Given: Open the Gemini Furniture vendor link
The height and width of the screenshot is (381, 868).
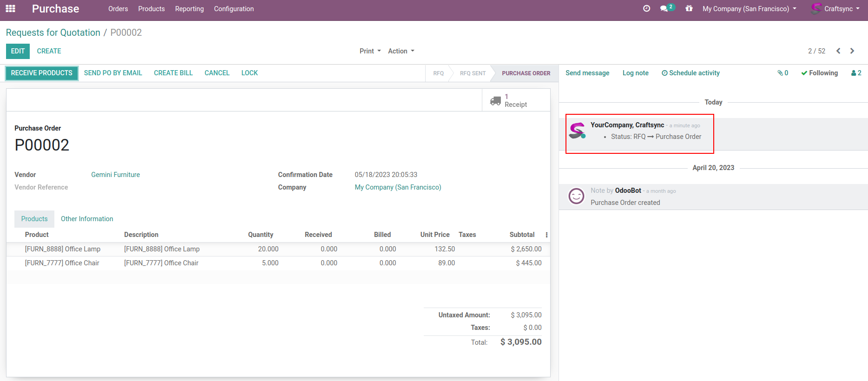Looking at the screenshot, I should click(x=115, y=175).
